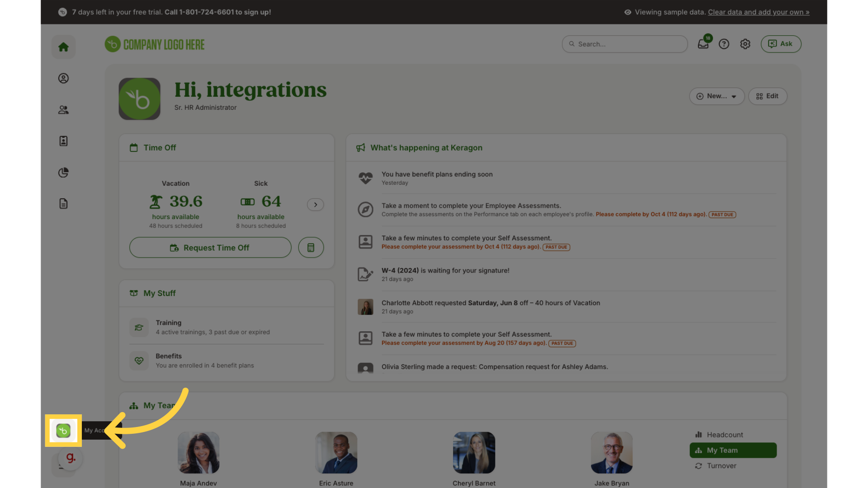Click the Clear data and add your own link

(759, 12)
